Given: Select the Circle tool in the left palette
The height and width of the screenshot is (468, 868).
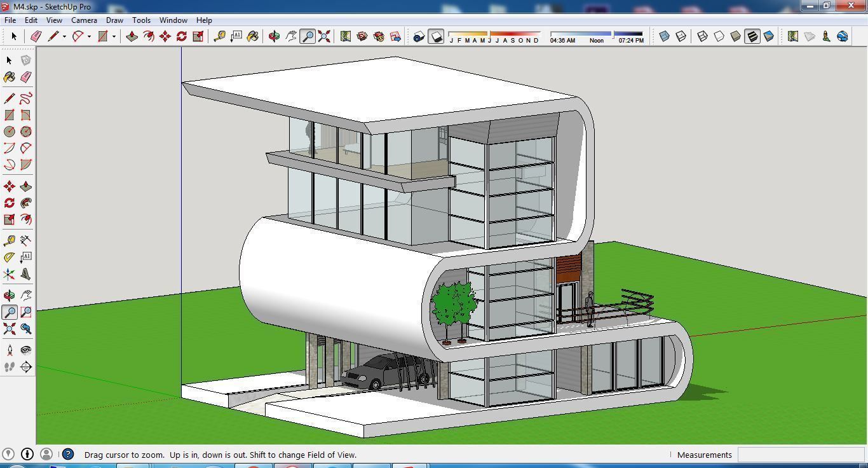Looking at the screenshot, I should pos(9,132).
